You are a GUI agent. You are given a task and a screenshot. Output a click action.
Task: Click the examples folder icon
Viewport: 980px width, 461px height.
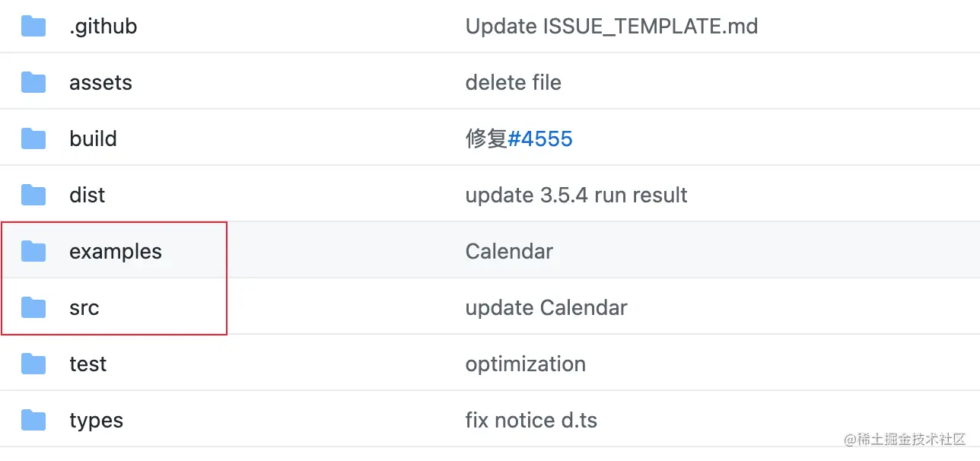(x=33, y=251)
